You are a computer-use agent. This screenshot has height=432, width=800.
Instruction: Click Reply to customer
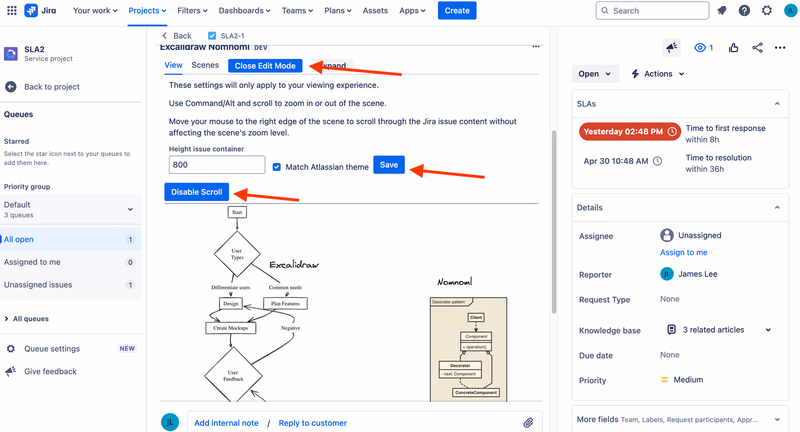[x=312, y=423]
